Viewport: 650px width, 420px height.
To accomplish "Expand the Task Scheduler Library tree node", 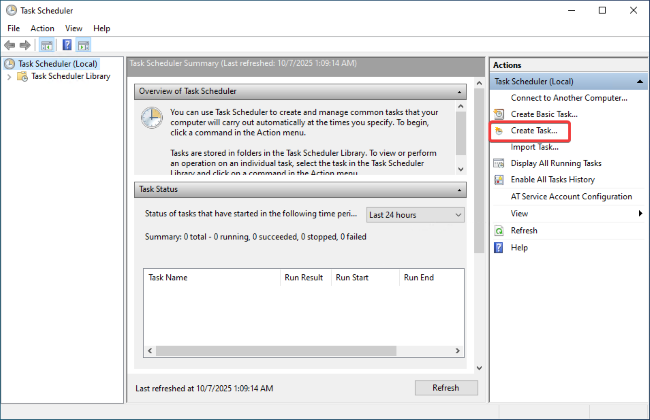I will [x=9, y=76].
